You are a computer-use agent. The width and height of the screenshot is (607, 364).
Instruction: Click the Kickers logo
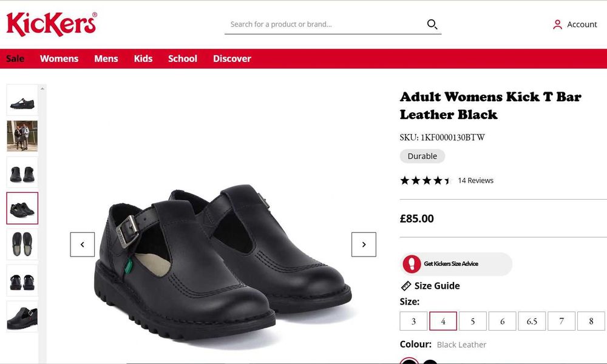[52, 24]
